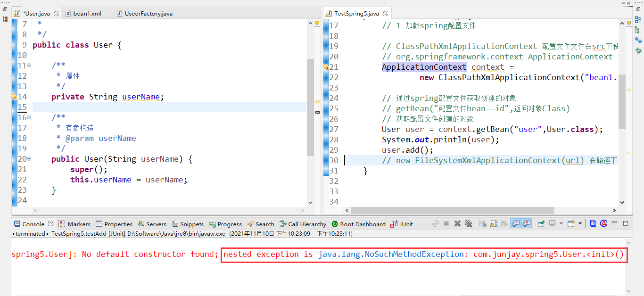
Task: Pin the console view
Action: coord(541,223)
